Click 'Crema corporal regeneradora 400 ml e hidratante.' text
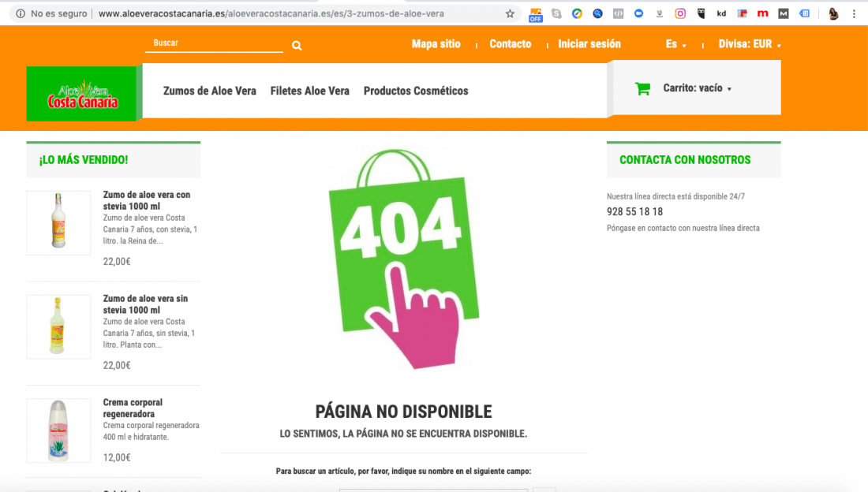 coord(152,431)
